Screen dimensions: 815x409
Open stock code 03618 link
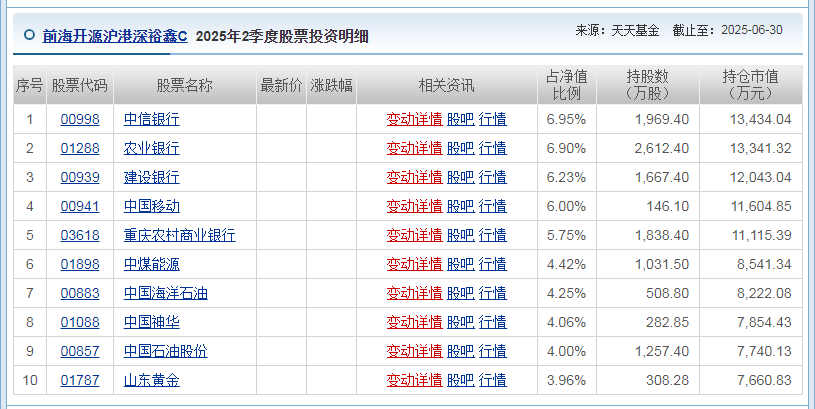click(x=80, y=235)
